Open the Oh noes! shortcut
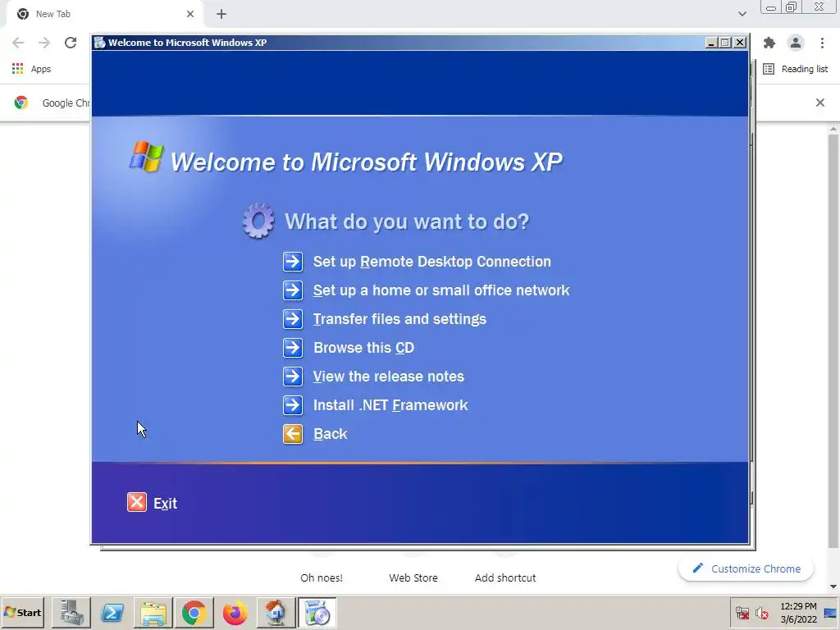 click(x=322, y=577)
